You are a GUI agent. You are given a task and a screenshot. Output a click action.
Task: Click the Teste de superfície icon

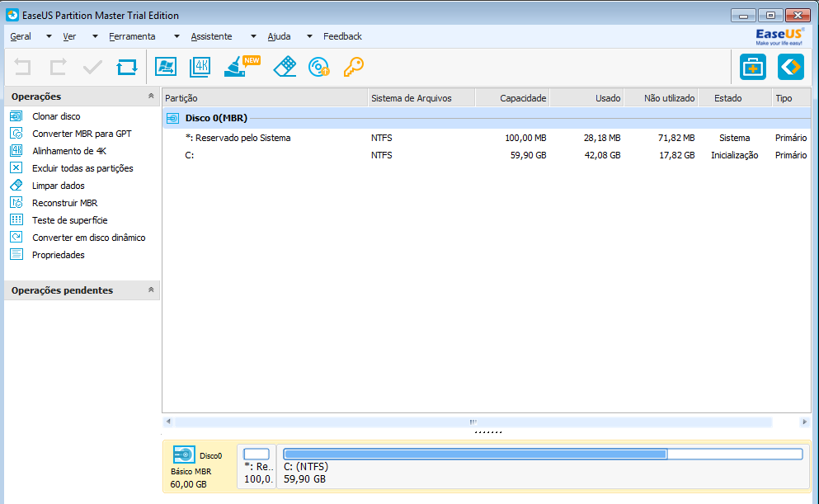(16, 220)
